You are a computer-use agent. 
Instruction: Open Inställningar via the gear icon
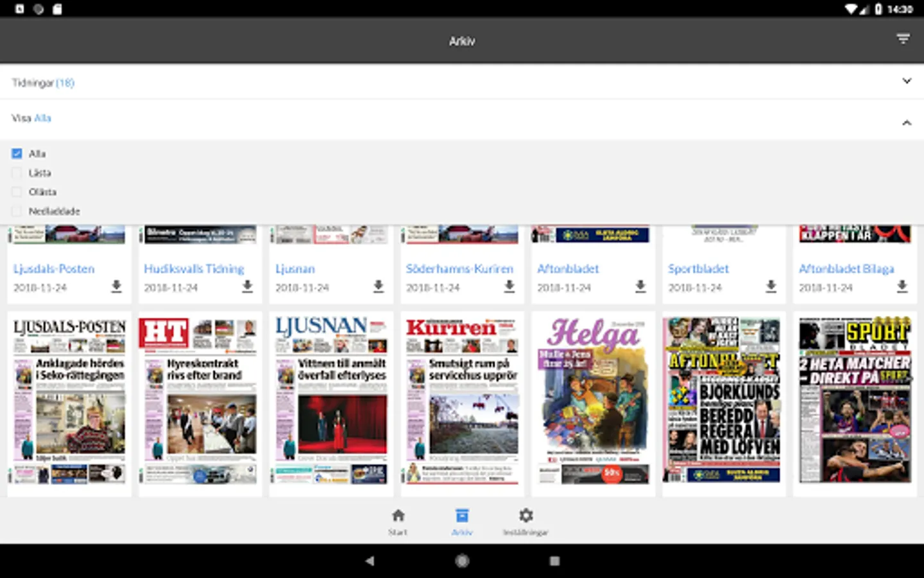[526, 516]
